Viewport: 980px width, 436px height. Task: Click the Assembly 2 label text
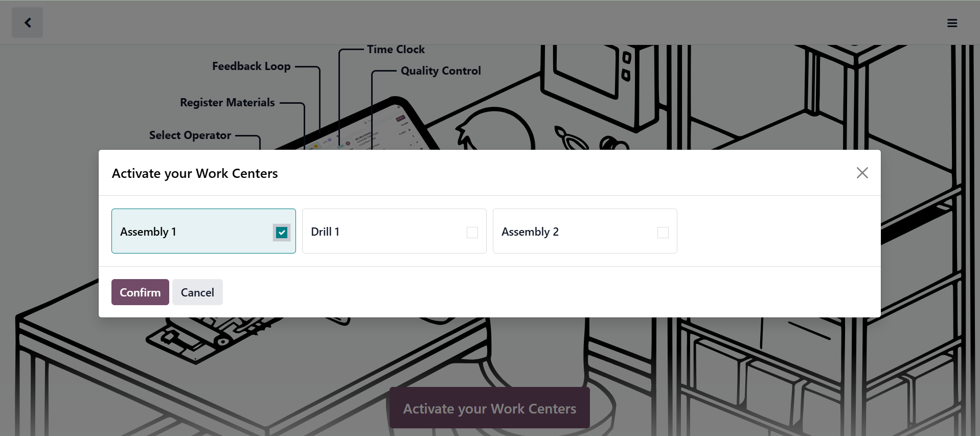pyautogui.click(x=530, y=232)
